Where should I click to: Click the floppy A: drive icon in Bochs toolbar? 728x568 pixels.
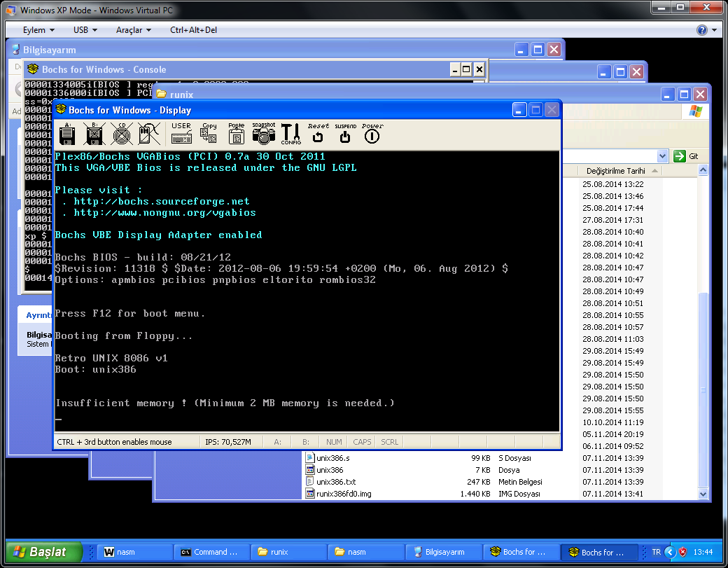pos(67,134)
